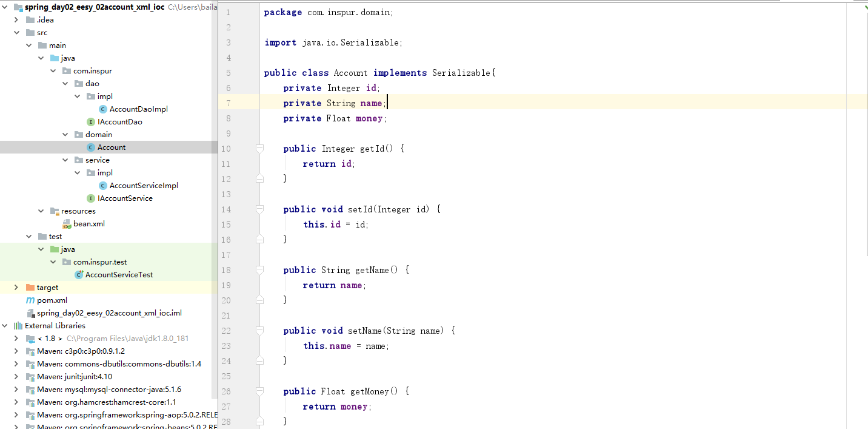Click the green test java folder icon

(x=55, y=249)
